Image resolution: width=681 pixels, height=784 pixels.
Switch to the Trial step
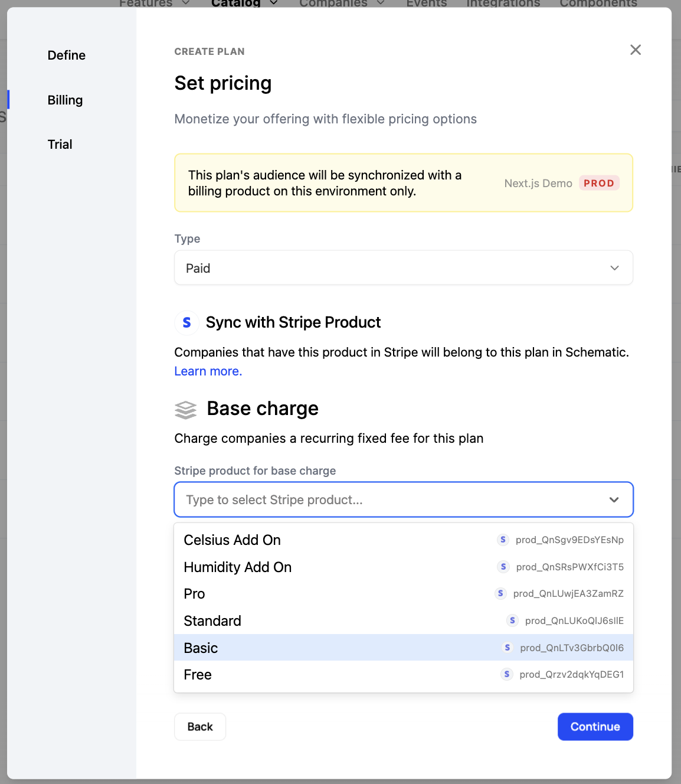[x=60, y=145]
